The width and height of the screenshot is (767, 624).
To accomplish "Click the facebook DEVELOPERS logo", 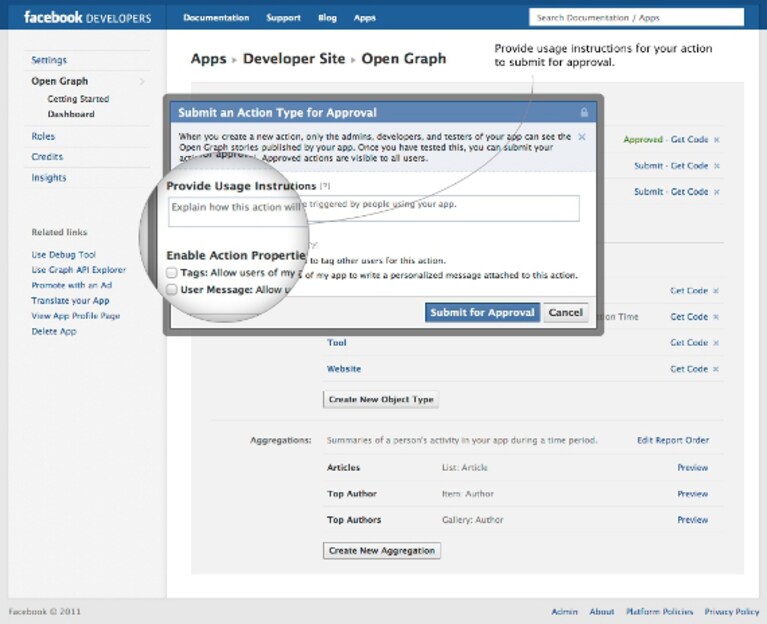I will point(88,18).
